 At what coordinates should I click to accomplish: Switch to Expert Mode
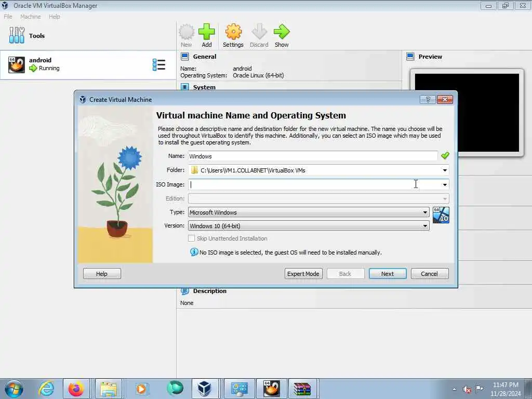[303, 274]
